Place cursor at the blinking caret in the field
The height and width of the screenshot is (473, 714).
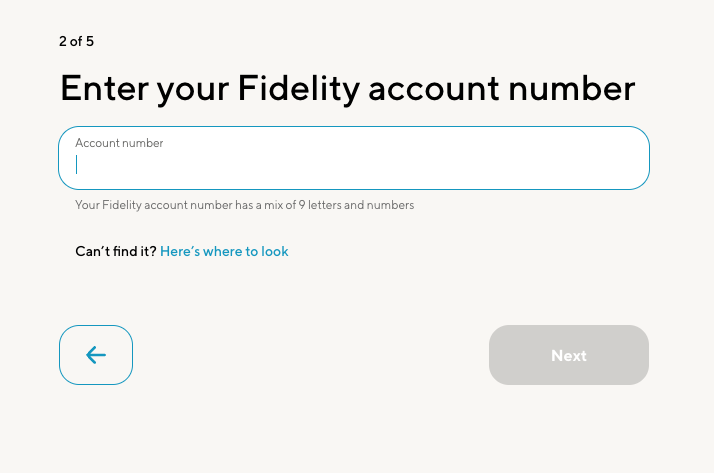click(x=77, y=165)
